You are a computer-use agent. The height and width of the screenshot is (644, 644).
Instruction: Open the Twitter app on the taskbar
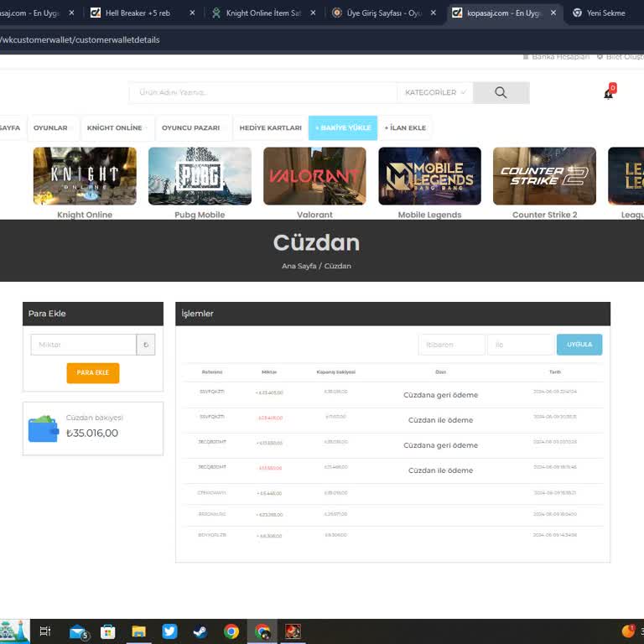click(x=169, y=631)
